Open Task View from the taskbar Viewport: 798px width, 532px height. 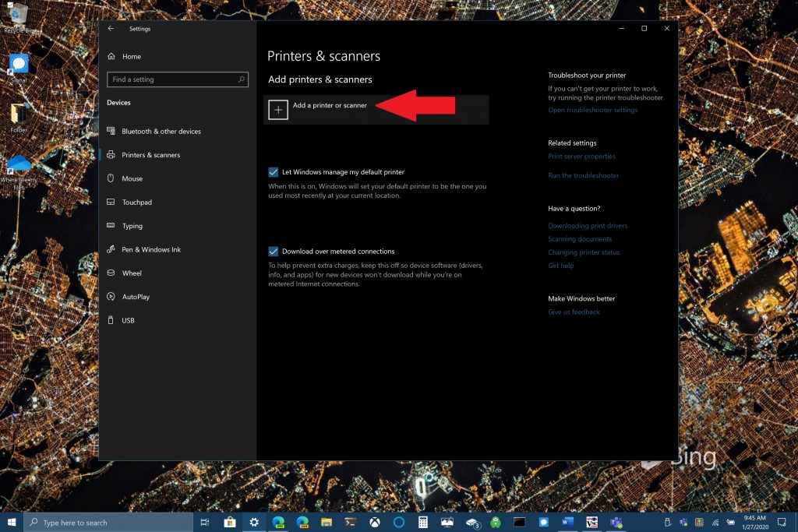(205, 523)
